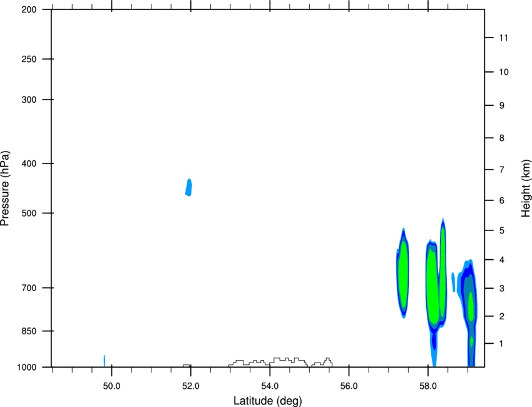Click the green contour blob near 57.4 latitude
Image resolution: width=532 pixels, height=407 pixels.
tap(403, 273)
